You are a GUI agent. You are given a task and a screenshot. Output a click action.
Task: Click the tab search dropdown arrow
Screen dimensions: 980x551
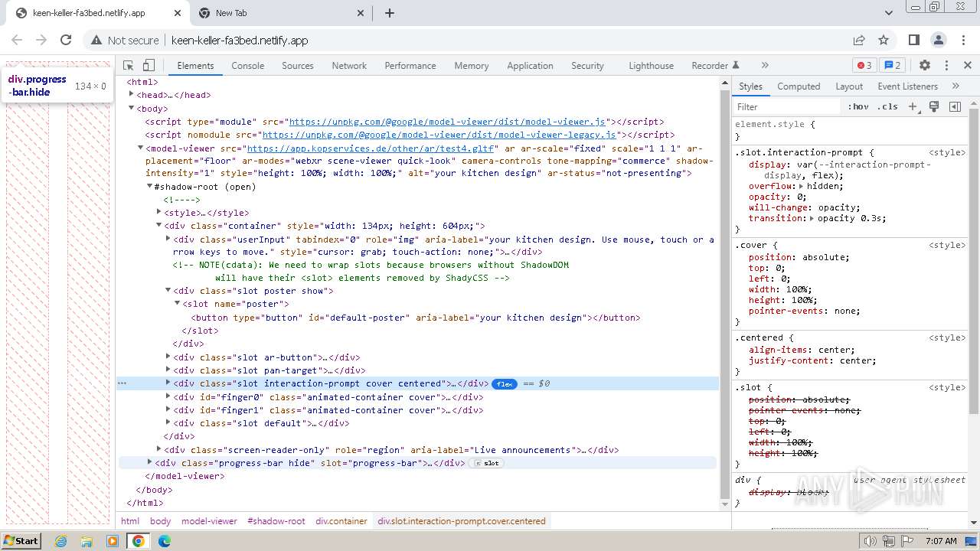[x=889, y=13]
